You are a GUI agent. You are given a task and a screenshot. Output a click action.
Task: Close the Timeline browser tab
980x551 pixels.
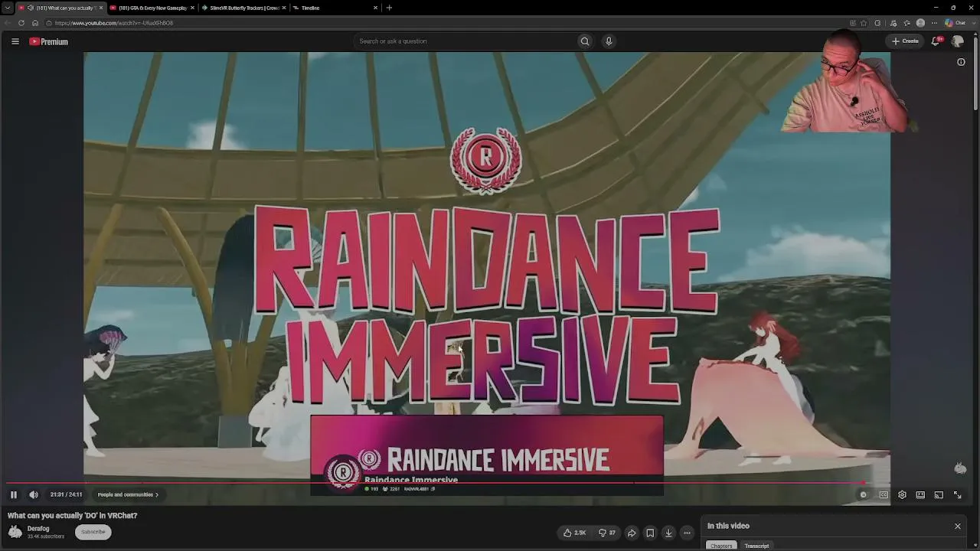click(375, 8)
